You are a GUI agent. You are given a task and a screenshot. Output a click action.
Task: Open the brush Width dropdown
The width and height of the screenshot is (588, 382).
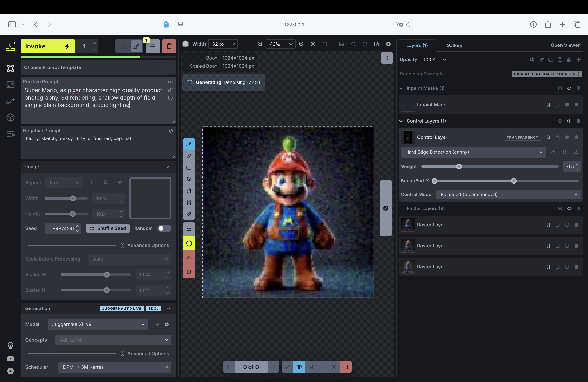223,44
